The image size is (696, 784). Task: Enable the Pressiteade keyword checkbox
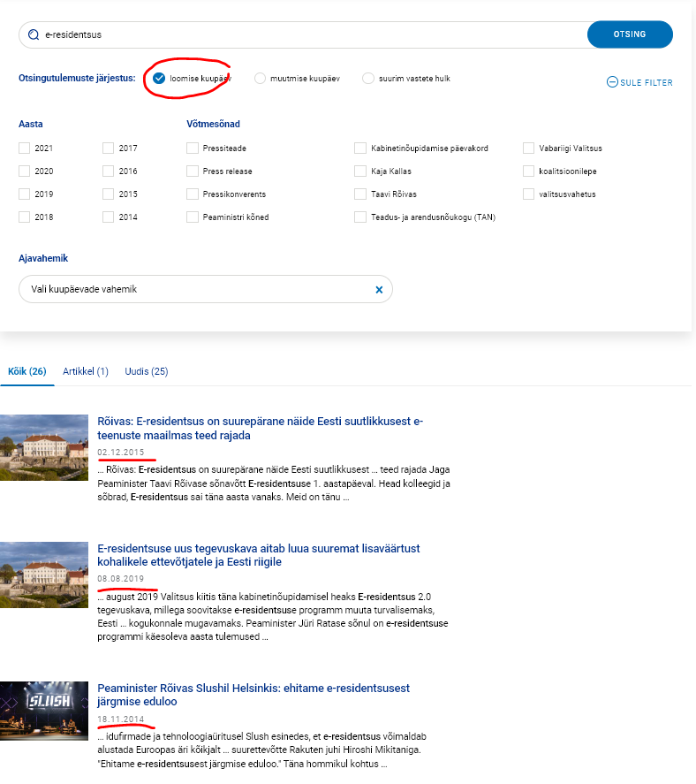193,148
